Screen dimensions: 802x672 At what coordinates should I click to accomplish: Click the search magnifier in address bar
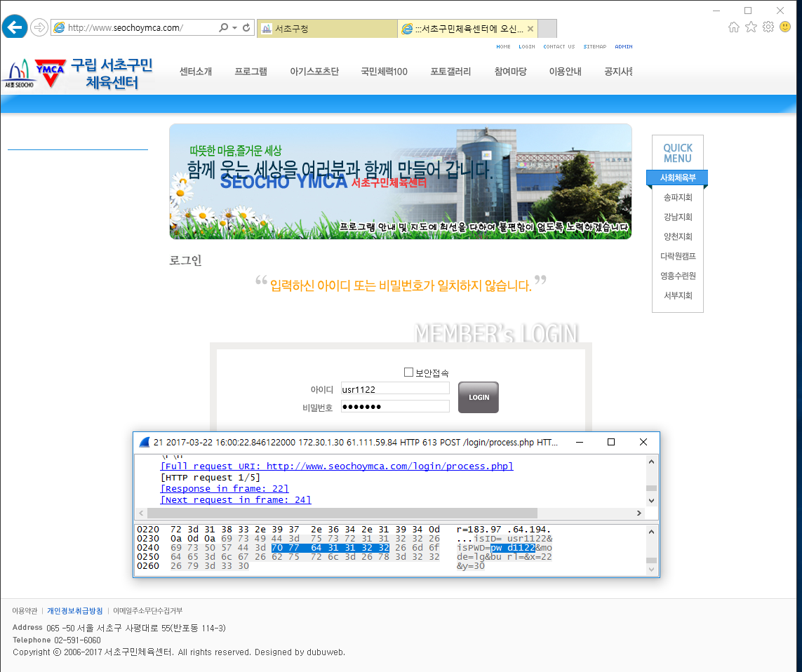[223, 27]
